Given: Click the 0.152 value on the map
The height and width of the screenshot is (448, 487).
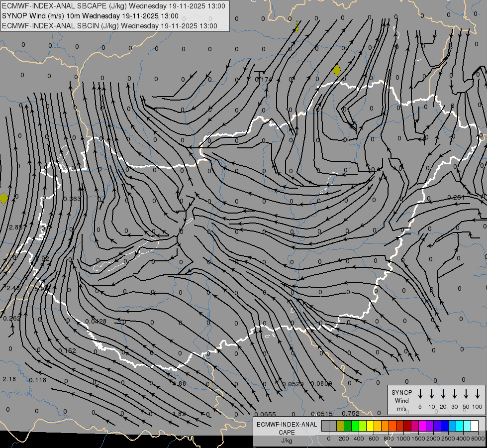Looking at the screenshot, I should [x=67, y=351].
